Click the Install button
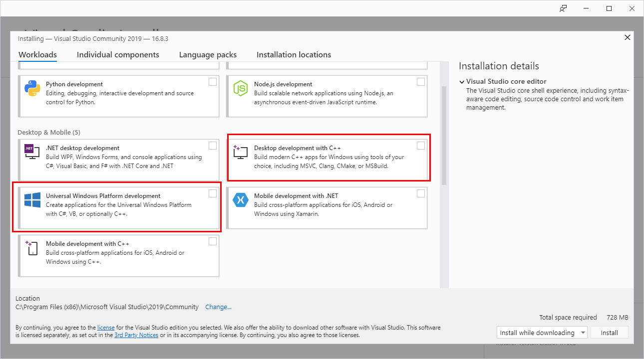Screen dimensions: 644x359 (609, 333)
